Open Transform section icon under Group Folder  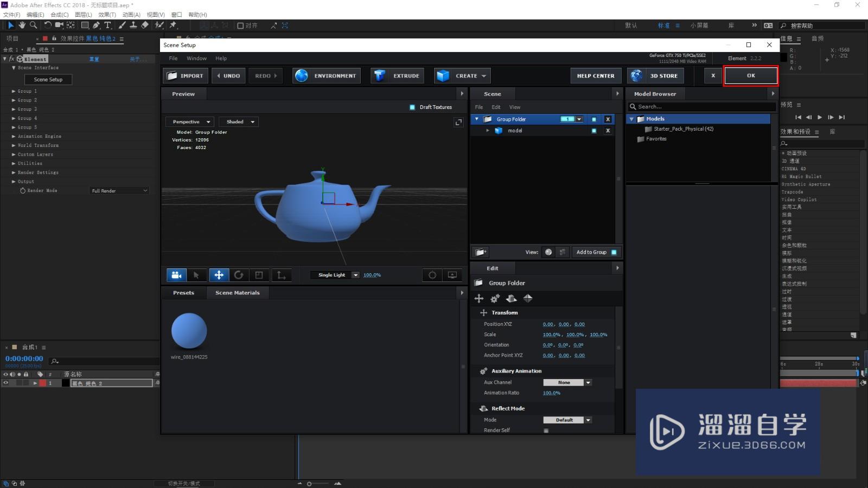click(479, 298)
